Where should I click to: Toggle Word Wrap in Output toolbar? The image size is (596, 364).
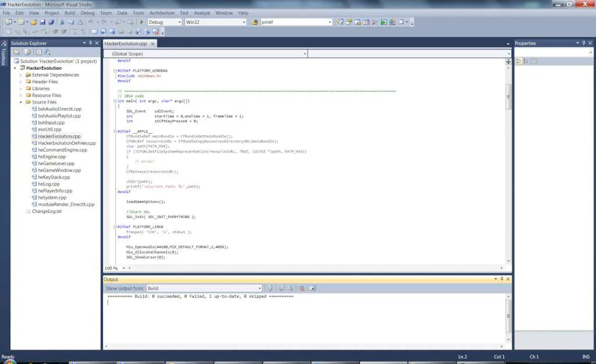pyautogui.click(x=313, y=288)
